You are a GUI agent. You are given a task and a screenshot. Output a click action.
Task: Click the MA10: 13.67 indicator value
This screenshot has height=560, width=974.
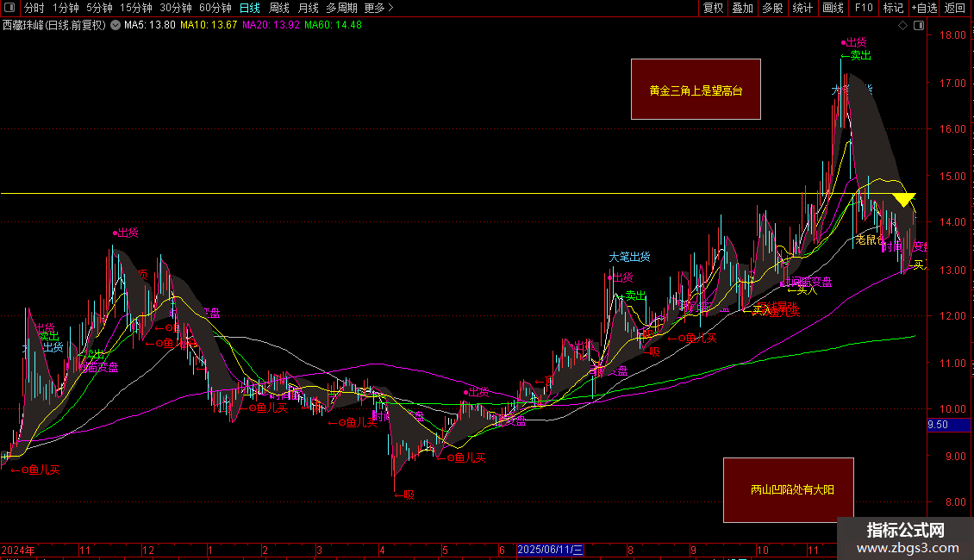(209, 25)
